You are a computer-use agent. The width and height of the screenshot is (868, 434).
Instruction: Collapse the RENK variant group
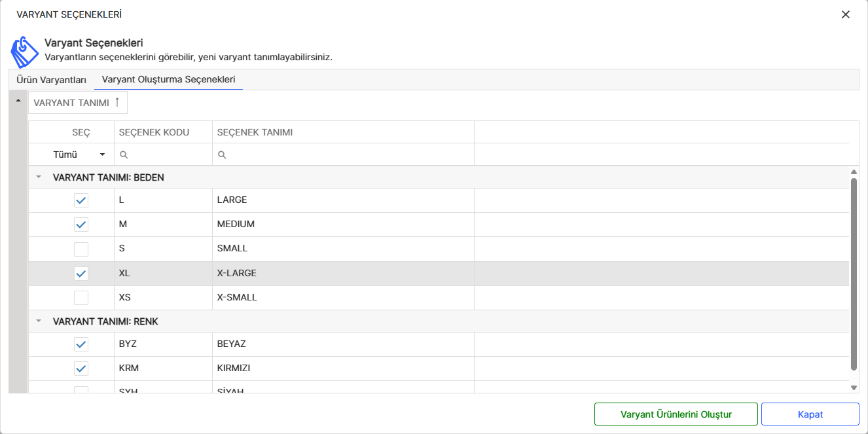coord(39,321)
